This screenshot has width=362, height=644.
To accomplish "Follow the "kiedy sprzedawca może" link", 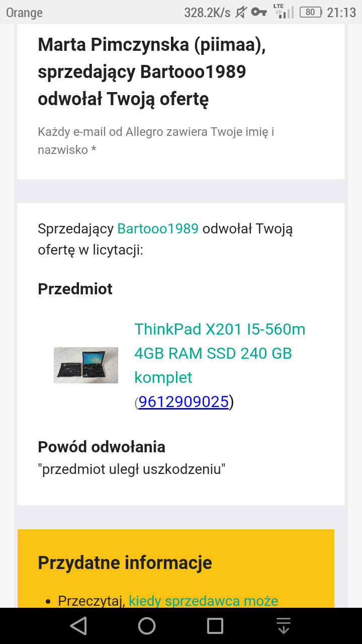I will (x=203, y=601).
